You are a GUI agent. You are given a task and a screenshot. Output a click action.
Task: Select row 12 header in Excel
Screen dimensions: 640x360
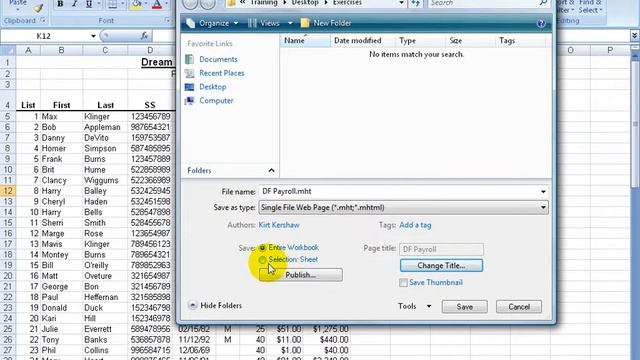pos(8,191)
